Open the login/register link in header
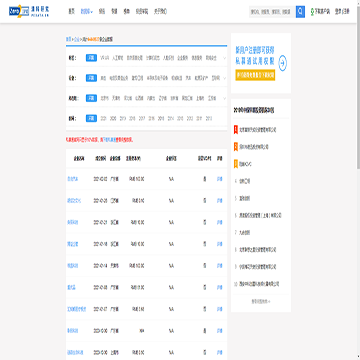 [x=342, y=12]
